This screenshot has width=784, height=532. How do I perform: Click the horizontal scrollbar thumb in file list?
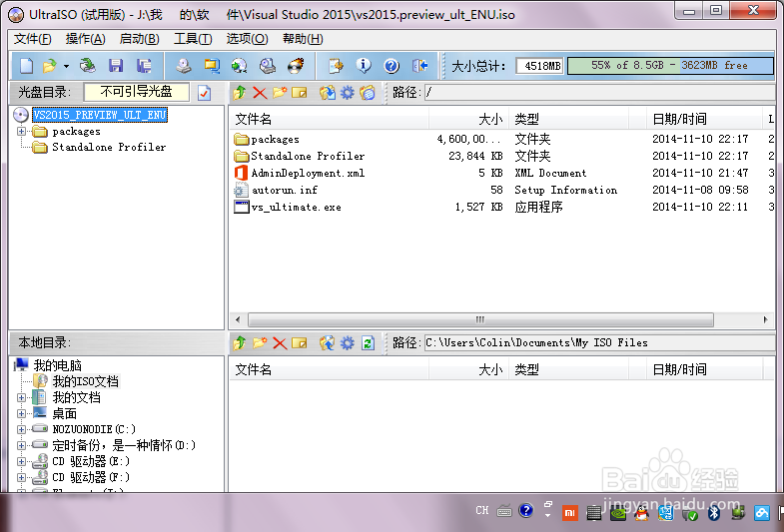(480, 319)
